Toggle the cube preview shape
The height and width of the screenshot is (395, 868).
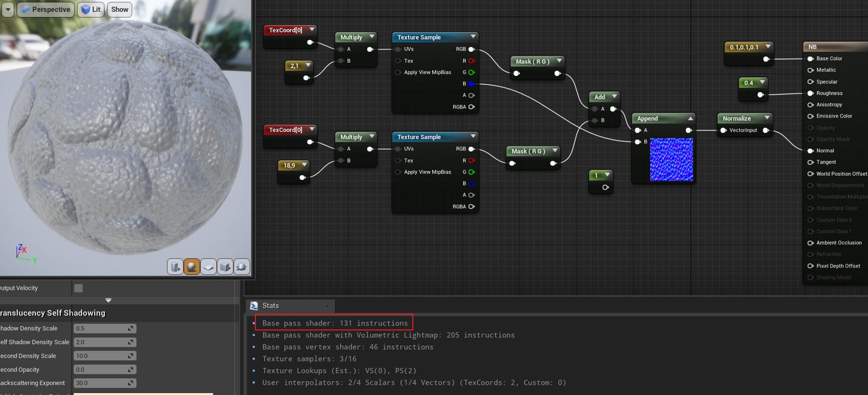coord(225,267)
